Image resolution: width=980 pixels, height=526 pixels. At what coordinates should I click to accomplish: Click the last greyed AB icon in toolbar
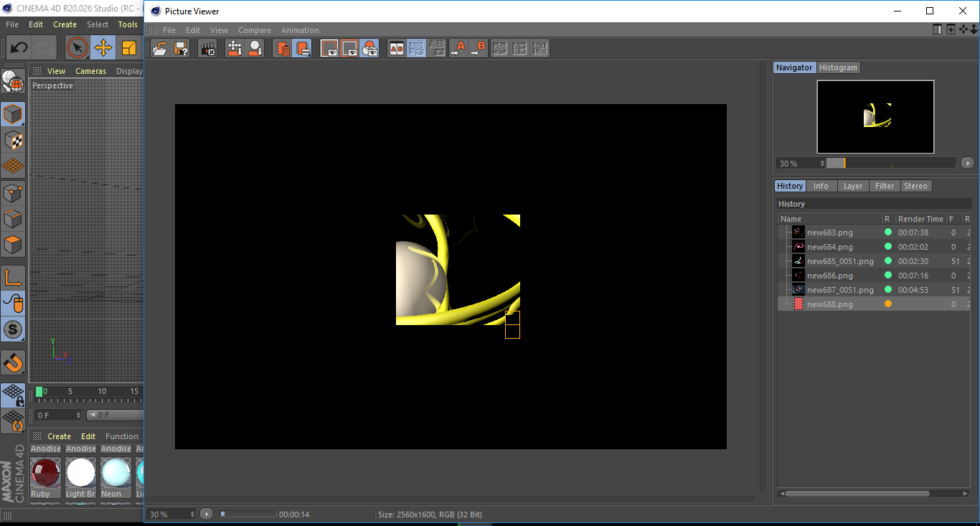coord(540,48)
